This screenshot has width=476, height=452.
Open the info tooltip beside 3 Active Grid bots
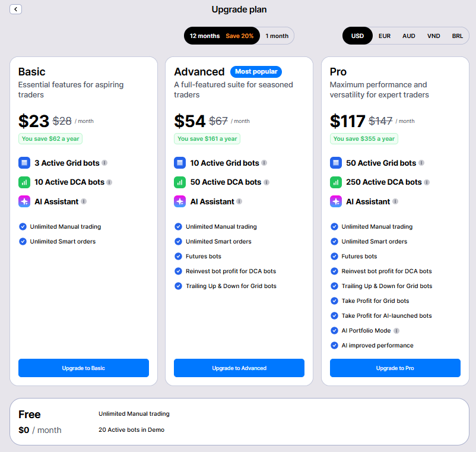tap(104, 163)
